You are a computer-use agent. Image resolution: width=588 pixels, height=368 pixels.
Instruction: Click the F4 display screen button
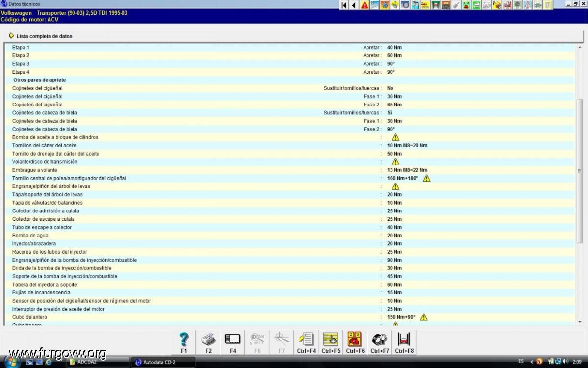[x=233, y=342]
